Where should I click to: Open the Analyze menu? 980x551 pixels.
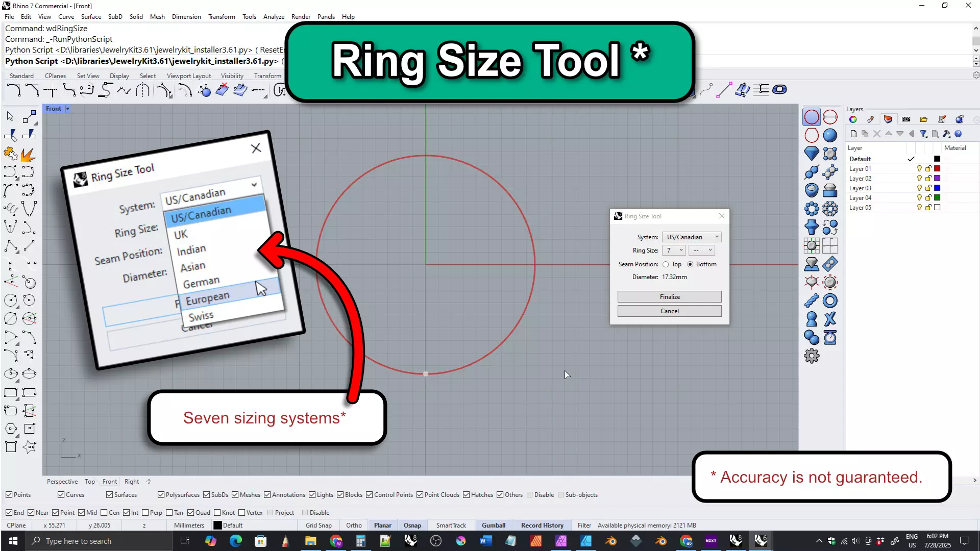274,17
